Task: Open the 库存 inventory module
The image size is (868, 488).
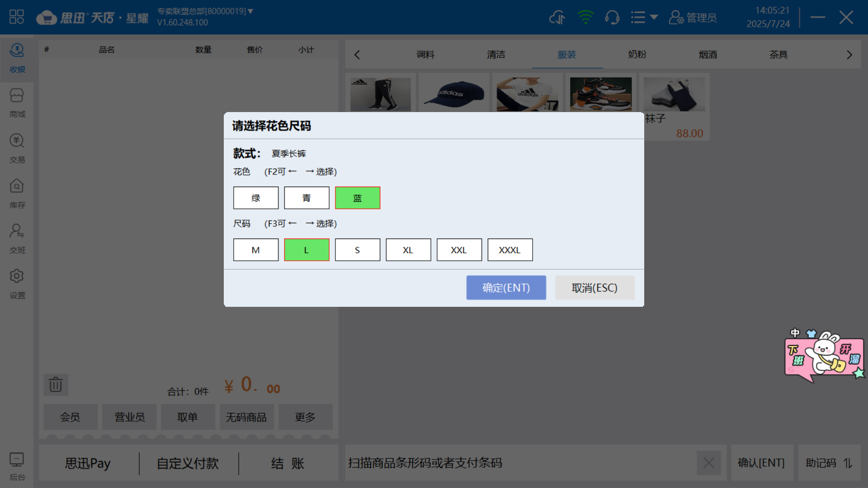Action: tap(17, 193)
